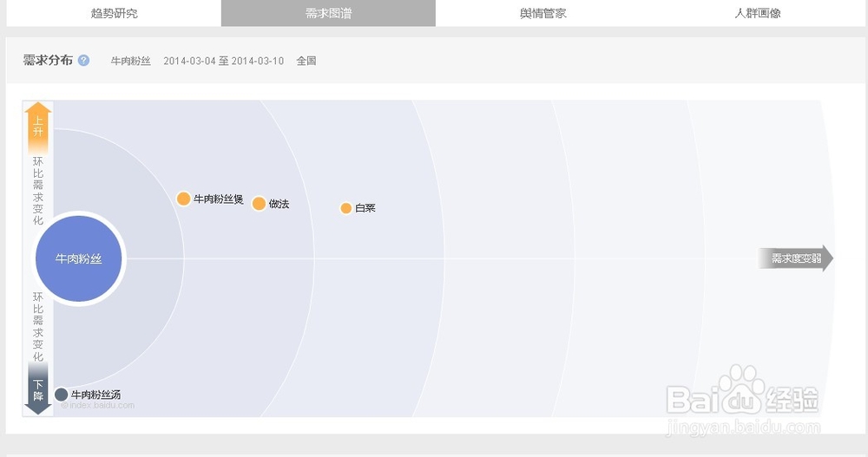The image size is (868, 457).
Task: Select the 牛肉粉丝 keyword in the header
Action: click(x=131, y=61)
